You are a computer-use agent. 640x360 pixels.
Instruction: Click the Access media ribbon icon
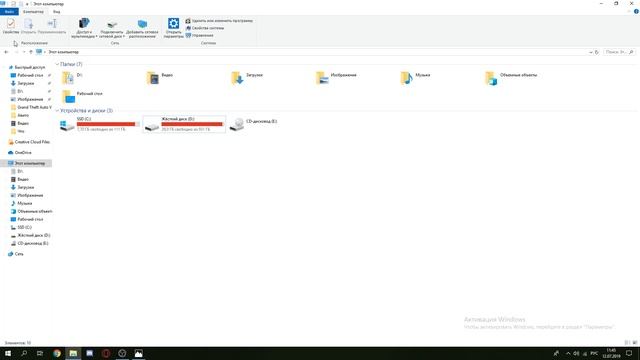(x=84, y=28)
